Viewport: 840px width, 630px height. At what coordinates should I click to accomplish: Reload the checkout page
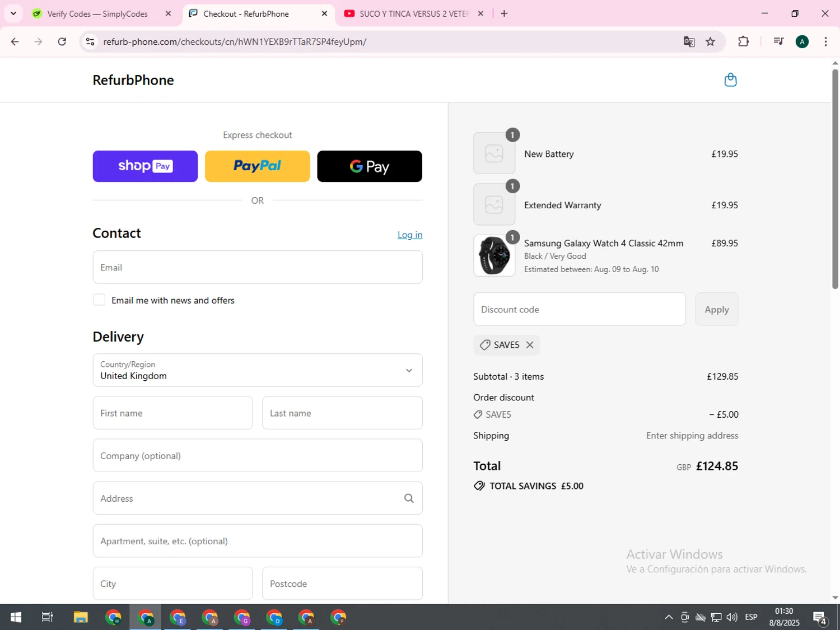62,41
